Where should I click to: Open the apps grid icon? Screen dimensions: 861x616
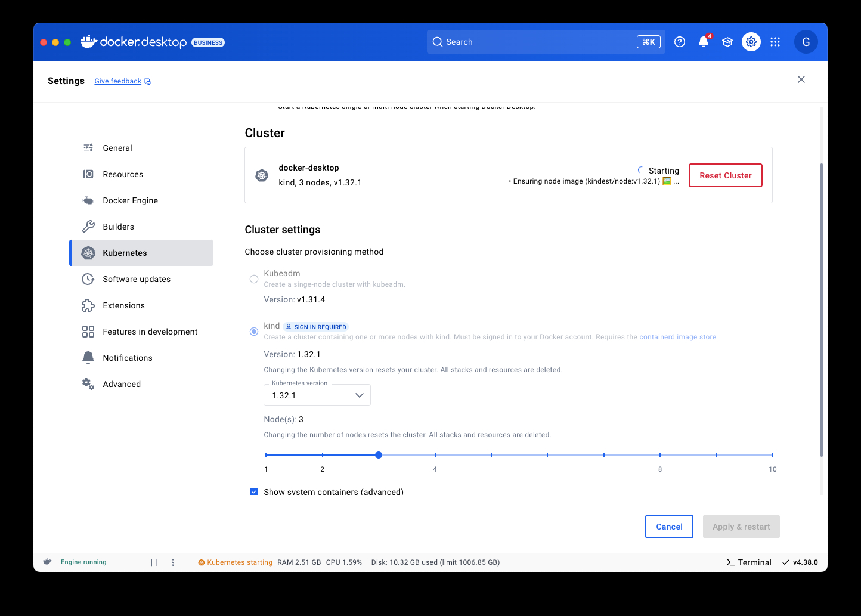click(775, 42)
